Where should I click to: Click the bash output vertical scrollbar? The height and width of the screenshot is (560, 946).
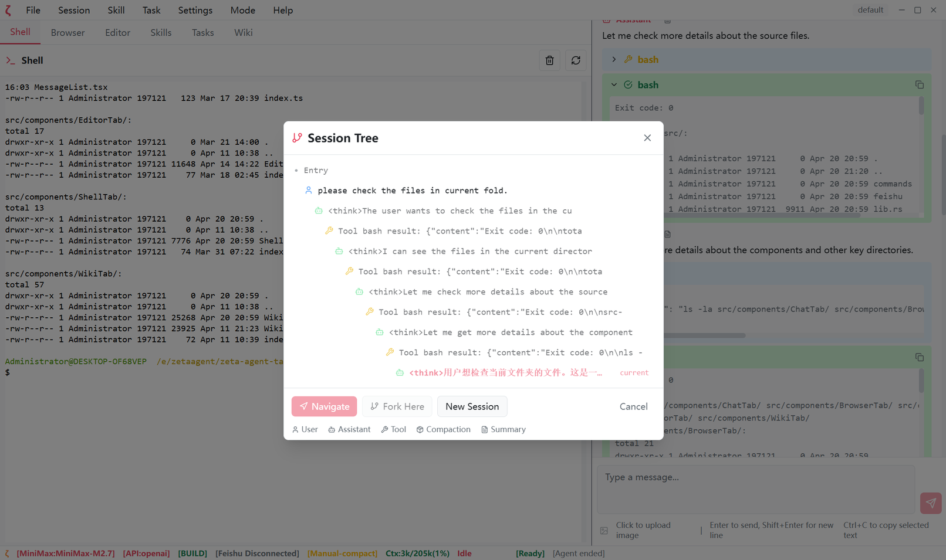[x=921, y=107]
